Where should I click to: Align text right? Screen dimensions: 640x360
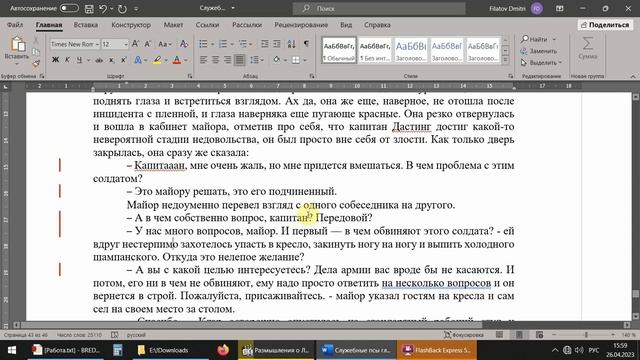(x=227, y=60)
